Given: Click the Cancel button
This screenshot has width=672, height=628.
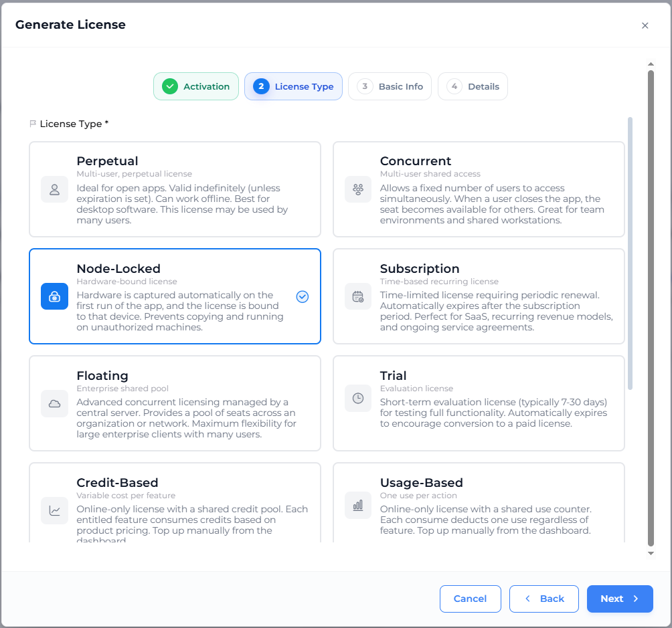Looking at the screenshot, I should pos(470,599).
